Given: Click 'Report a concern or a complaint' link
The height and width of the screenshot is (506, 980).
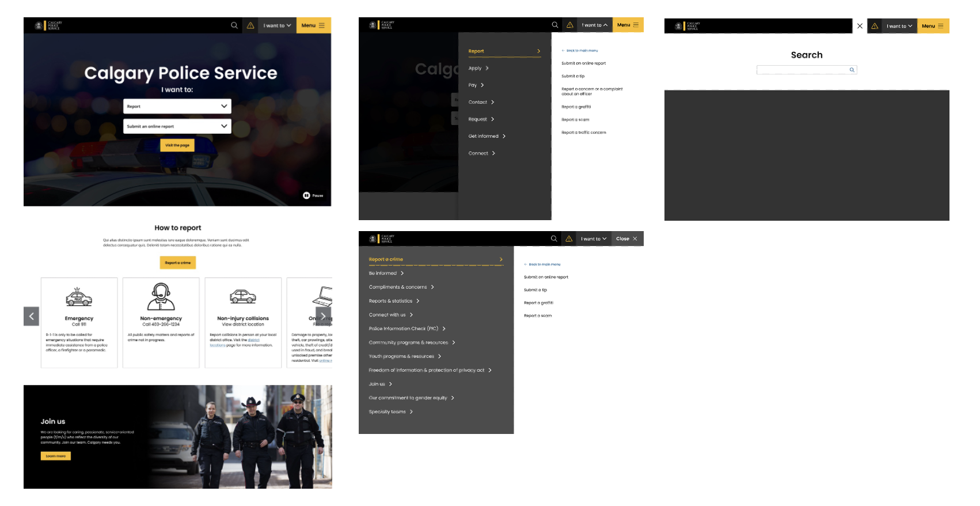Looking at the screenshot, I should (x=592, y=91).
